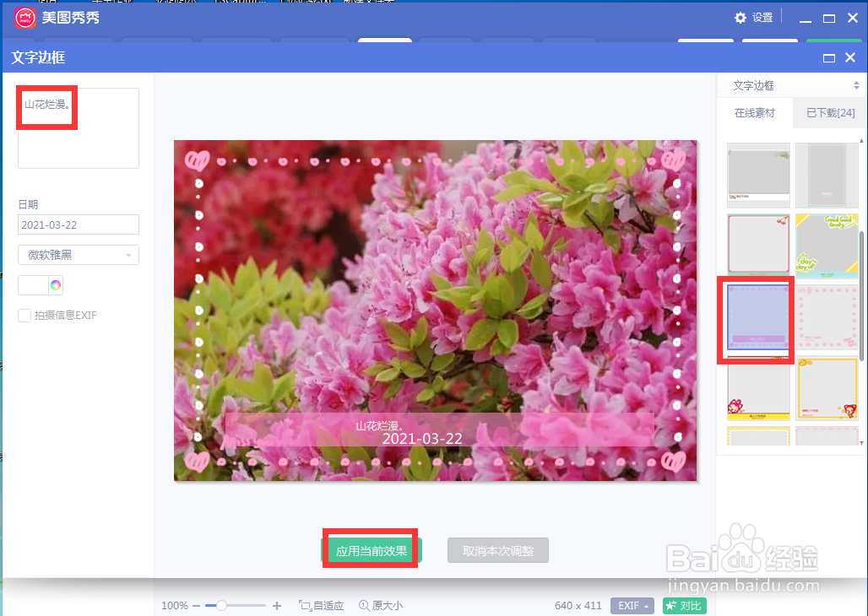Select the pink heart dotted frame thumbnail
This screenshot has width=868, height=616.
[827, 317]
